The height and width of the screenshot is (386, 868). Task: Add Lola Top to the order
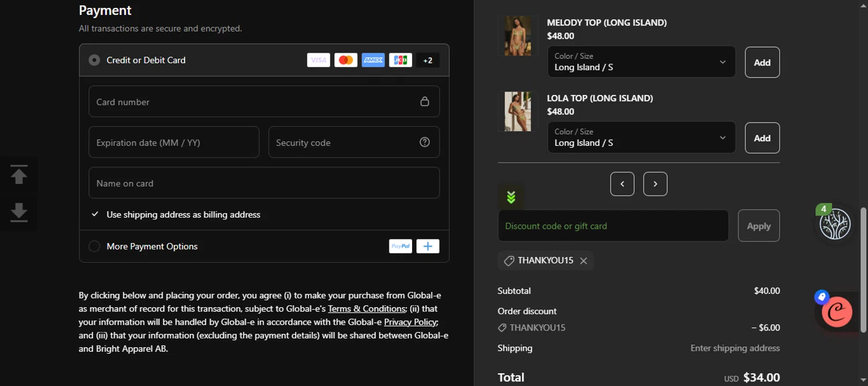pos(762,138)
